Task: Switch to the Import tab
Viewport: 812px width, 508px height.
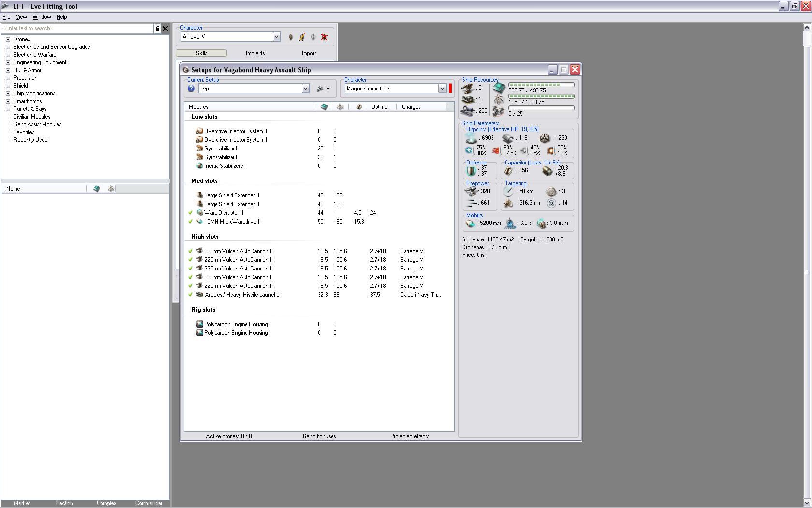Action: pyautogui.click(x=308, y=53)
